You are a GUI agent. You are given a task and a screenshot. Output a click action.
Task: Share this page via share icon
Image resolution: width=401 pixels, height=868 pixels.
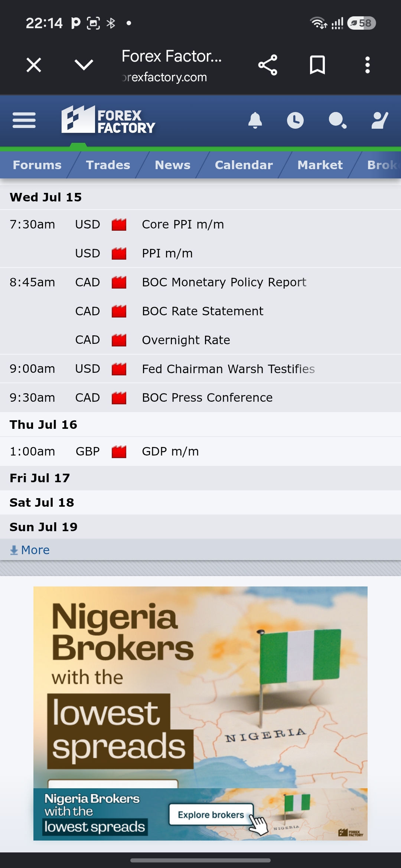[x=268, y=65]
